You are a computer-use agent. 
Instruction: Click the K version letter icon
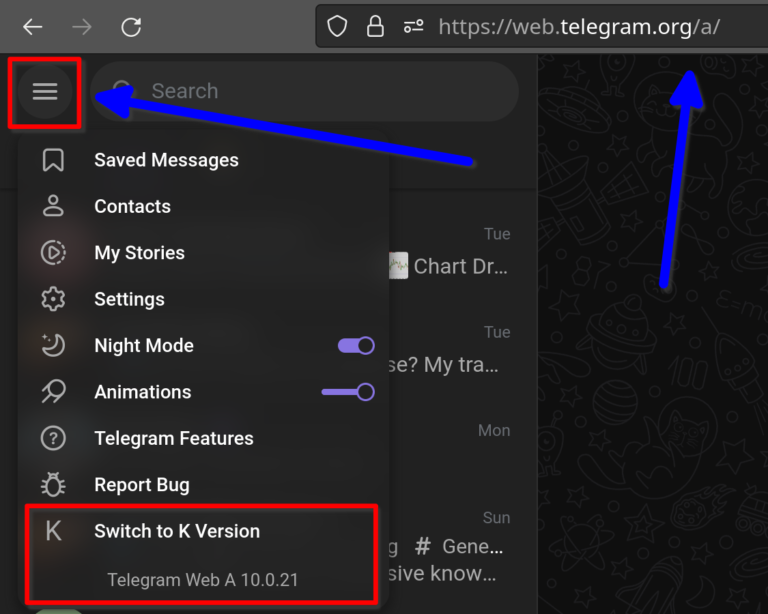(x=53, y=532)
